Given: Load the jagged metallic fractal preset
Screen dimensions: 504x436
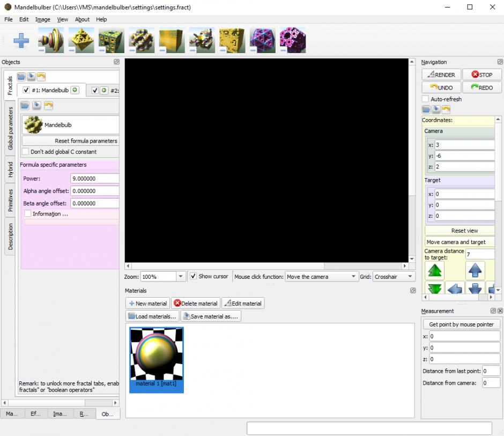Looking at the screenshot, I should pos(202,40).
